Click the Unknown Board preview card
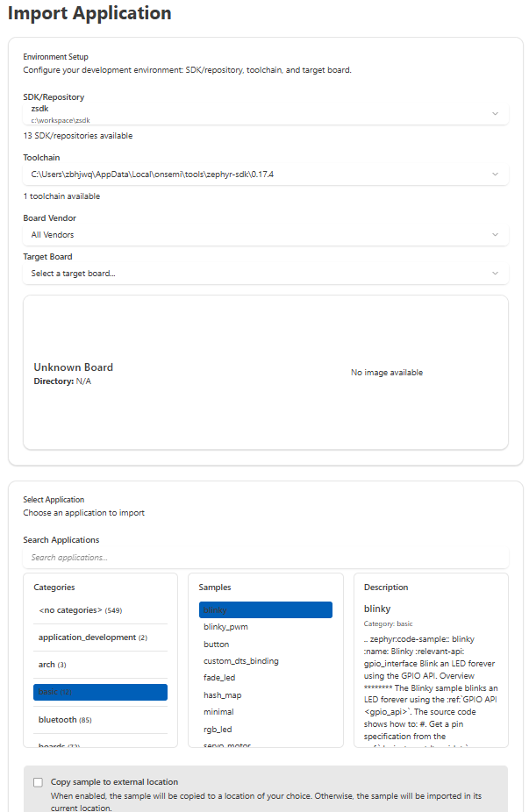The height and width of the screenshot is (812, 529). (x=265, y=373)
